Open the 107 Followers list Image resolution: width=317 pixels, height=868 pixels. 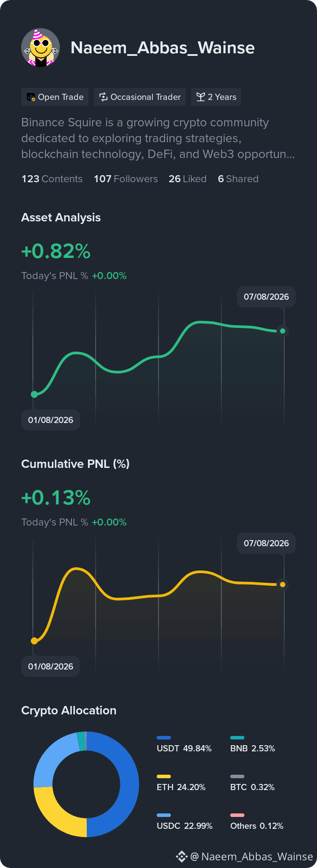126,179
